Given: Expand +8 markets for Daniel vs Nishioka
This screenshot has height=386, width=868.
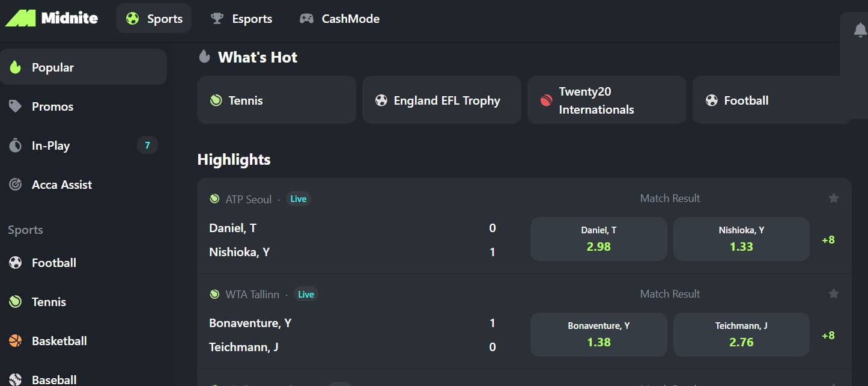Looking at the screenshot, I should point(828,240).
